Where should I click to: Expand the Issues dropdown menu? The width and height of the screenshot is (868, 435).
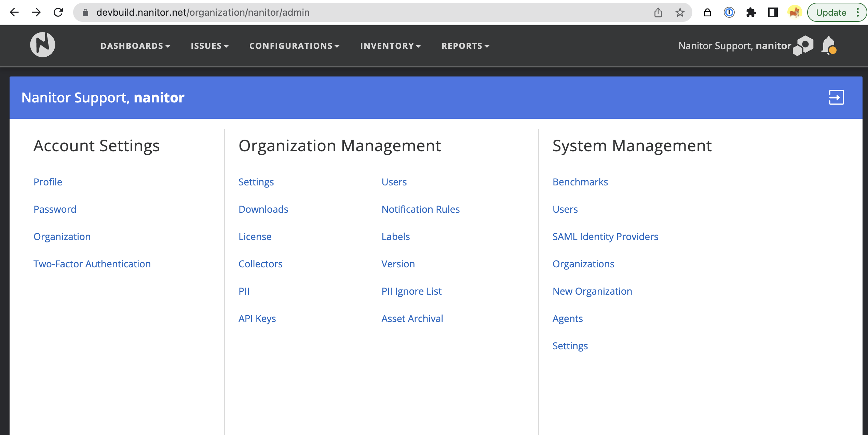209,46
